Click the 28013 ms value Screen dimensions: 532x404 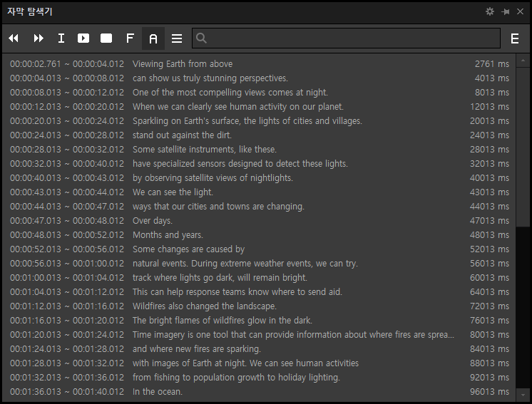click(x=490, y=150)
